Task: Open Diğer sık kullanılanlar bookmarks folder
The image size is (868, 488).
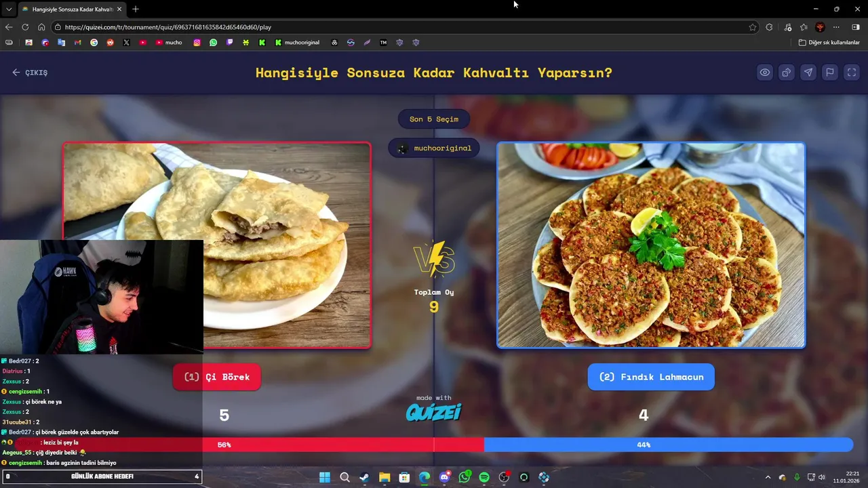Action: [829, 42]
